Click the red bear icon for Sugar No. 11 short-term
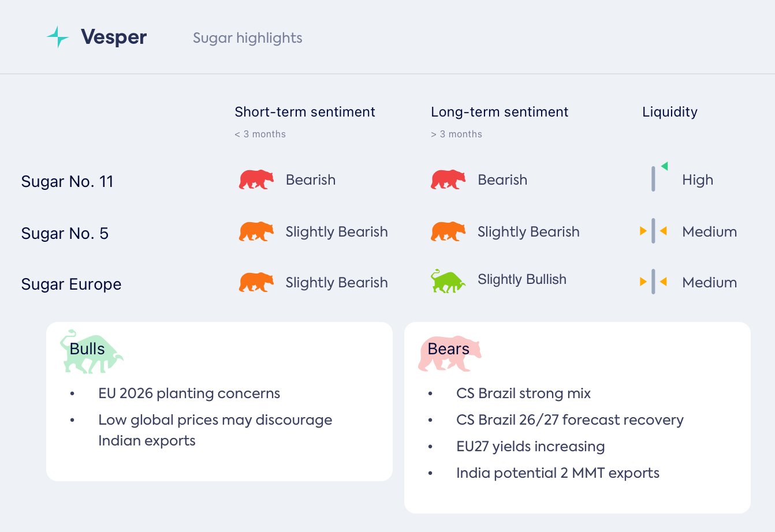 [256, 179]
